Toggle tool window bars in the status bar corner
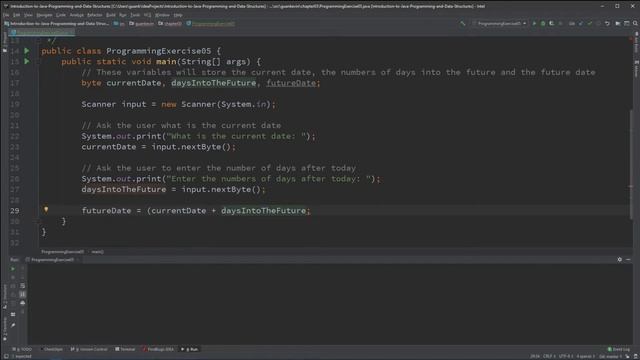The image size is (640, 360). coord(6,356)
